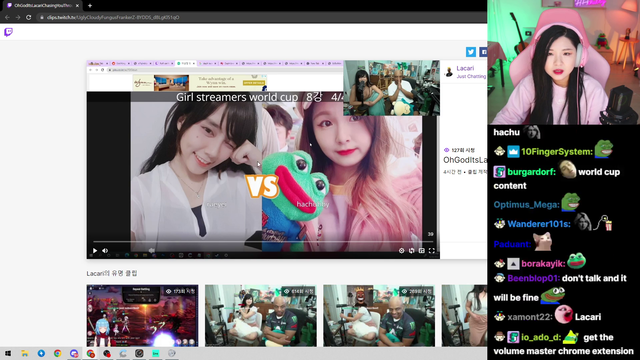Open the 614회 시청 clip thumbnail
Viewport: 640px width, 360px height.
(x=261, y=316)
